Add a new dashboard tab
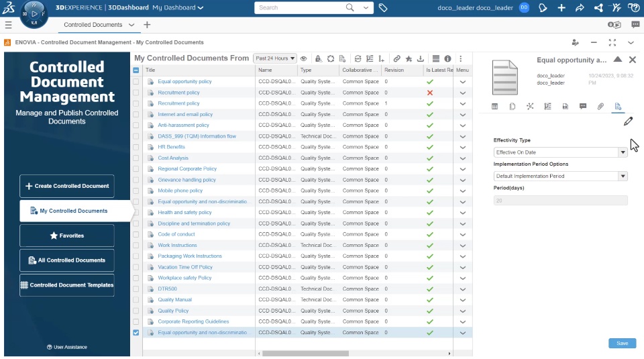Viewport: 644px width, 359px height. [147, 25]
